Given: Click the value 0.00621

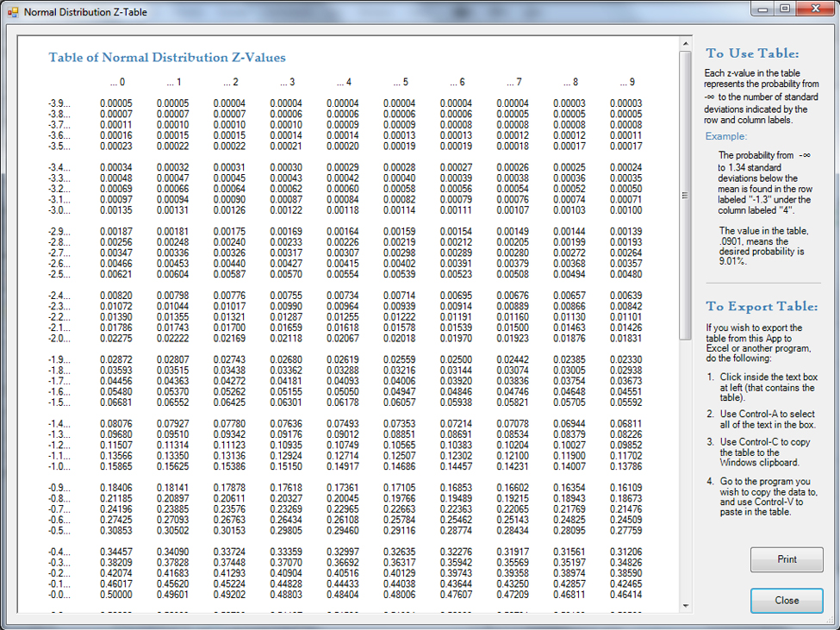Looking at the screenshot, I should coord(116,274).
